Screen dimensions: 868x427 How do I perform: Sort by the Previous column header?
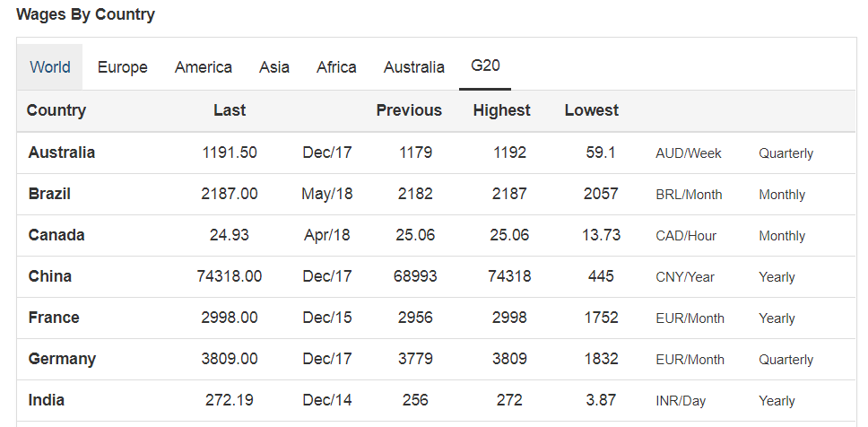[x=409, y=110]
